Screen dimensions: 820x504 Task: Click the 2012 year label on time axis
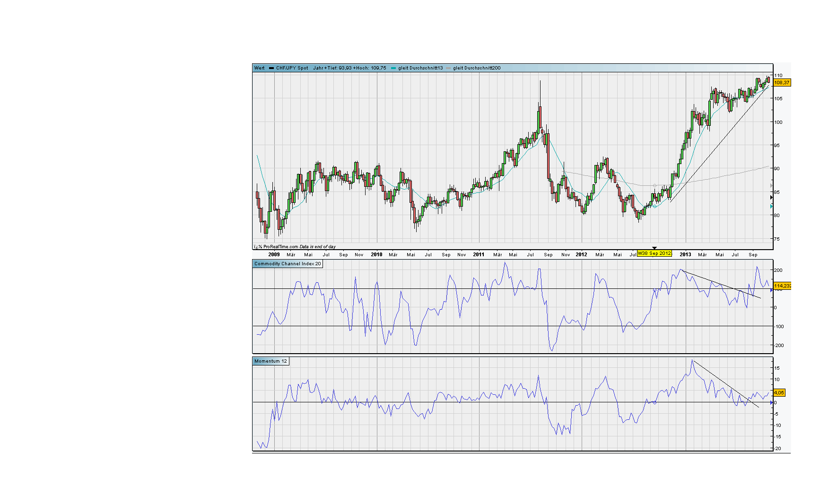581,254
